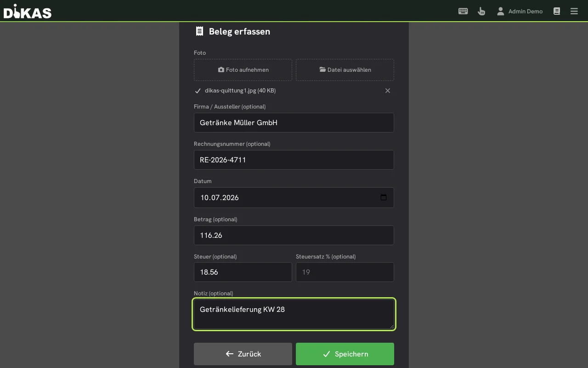The image size is (588, 368).
Task: Open the Admin Demo user menu
Action: coord(520,11)
